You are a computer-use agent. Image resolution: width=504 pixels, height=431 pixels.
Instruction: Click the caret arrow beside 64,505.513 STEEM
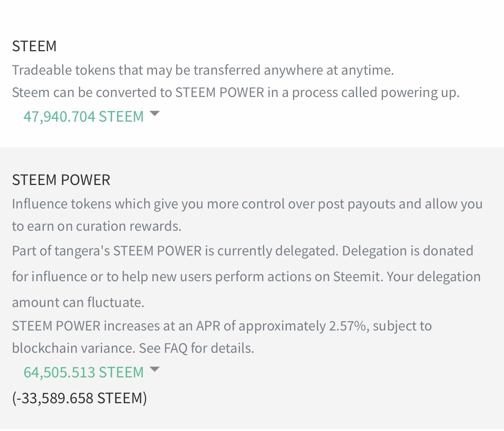coord(155,370)
